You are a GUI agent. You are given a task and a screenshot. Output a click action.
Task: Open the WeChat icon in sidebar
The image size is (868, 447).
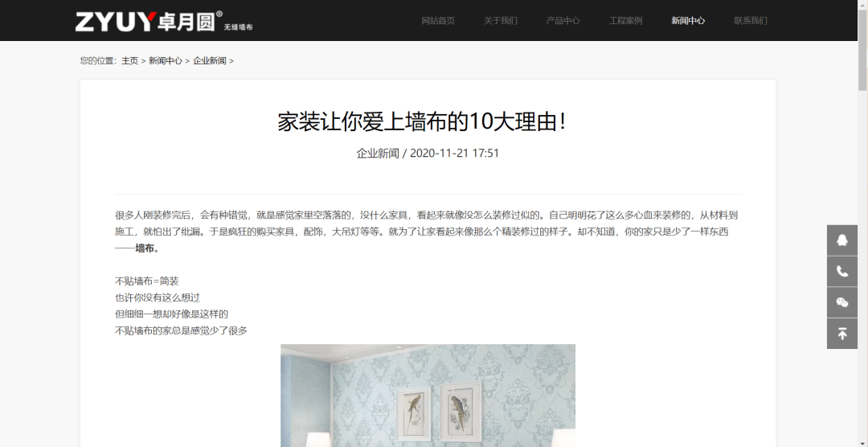tap(842, 301)
